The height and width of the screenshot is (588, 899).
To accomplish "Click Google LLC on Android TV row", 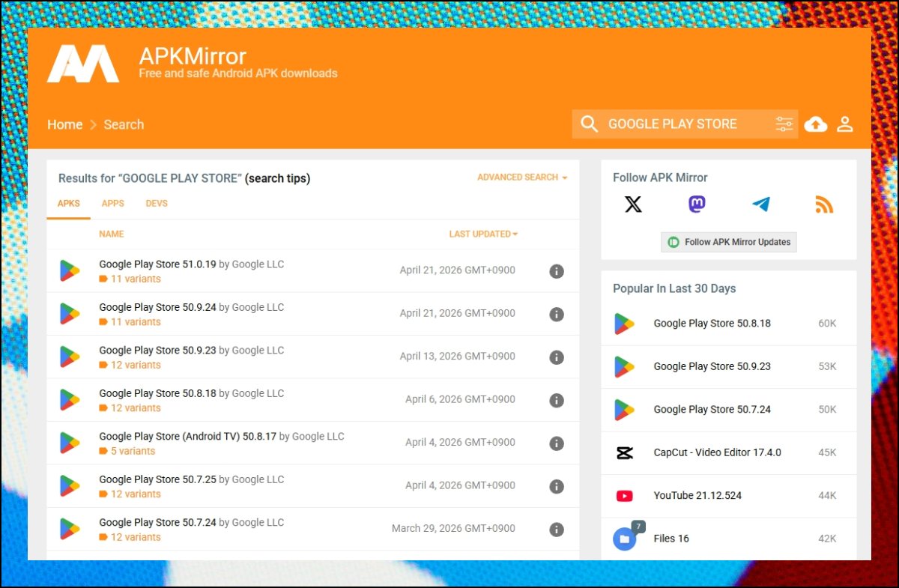I will (318, 436).
